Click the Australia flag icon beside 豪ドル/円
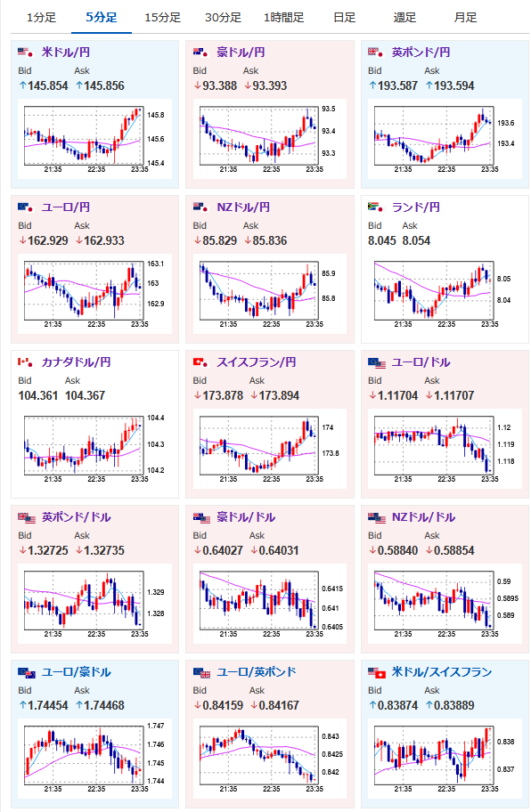This screenshot has height=812, width=531. 200,52
